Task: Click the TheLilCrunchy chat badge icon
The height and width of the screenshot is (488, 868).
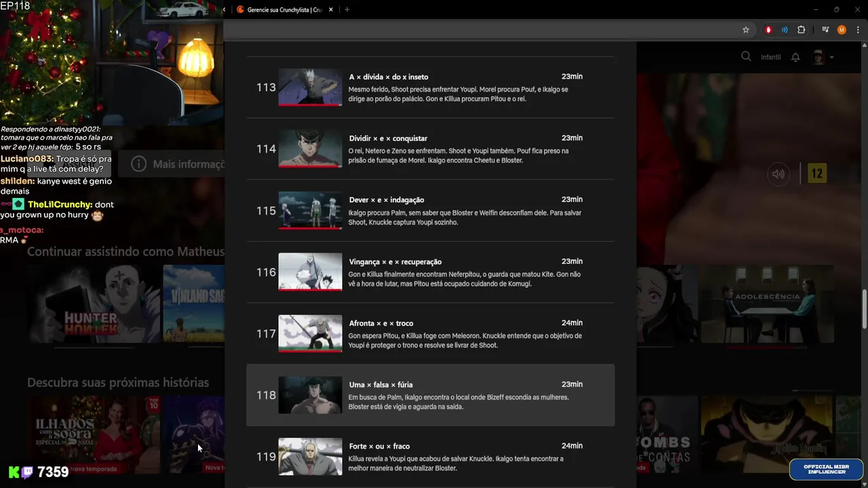Action: point(18,204)
